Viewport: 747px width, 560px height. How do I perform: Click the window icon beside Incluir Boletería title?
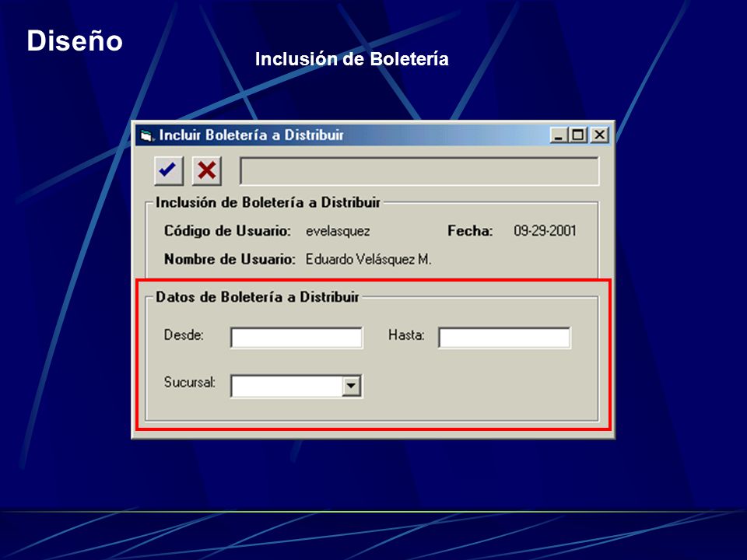pyautogui.click(x=147, y=135)
